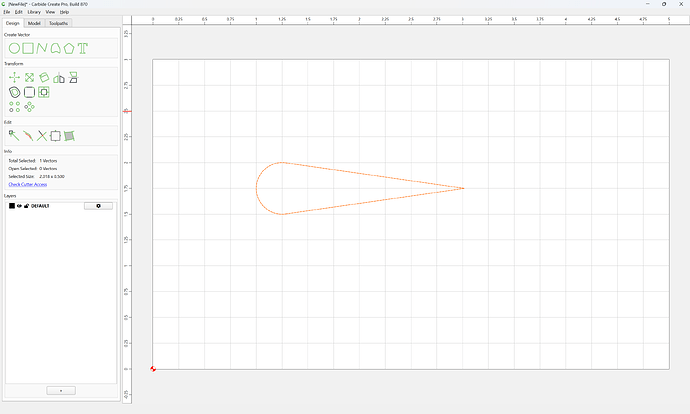Switch to the Model tab
Screen dimensions: 690x414
coord(34,23)
